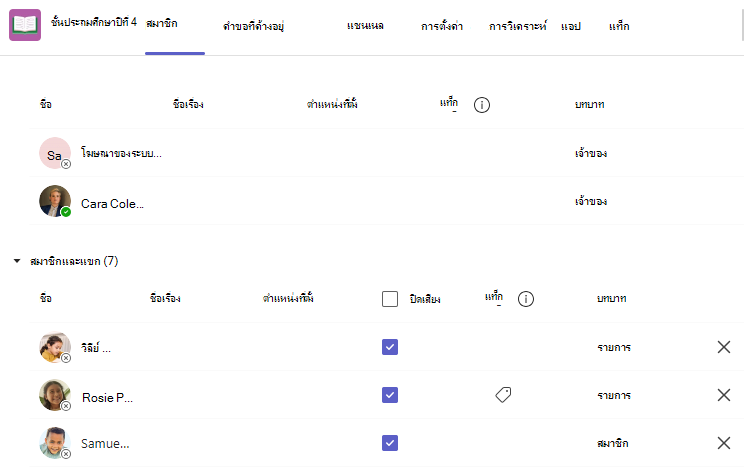Click the Sa avatar of the system announcement owner
The image size is (744, 469).
pyautogui.click(x=55, y=153)
